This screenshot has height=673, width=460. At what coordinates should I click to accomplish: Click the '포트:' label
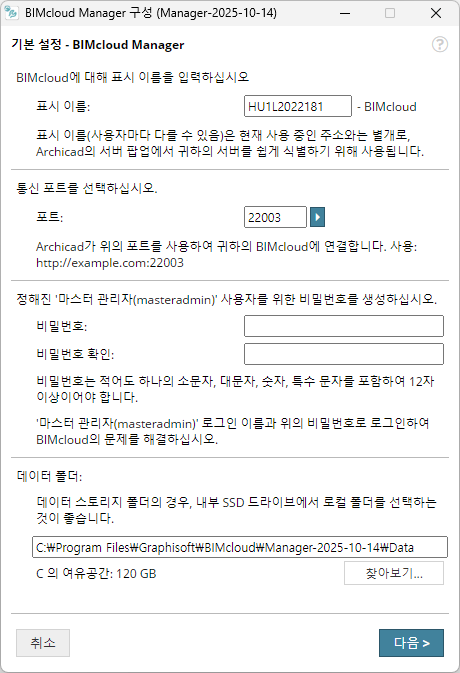(x=50, y=217)
